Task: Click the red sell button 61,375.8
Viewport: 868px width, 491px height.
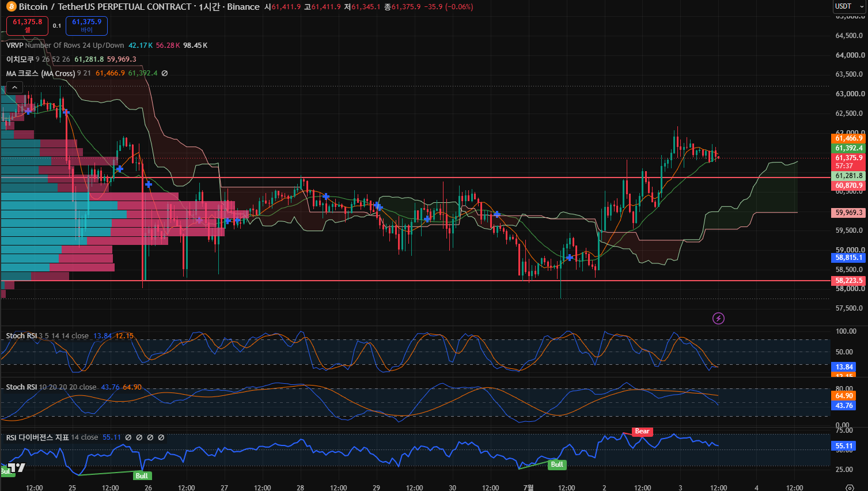Action: click(x=28, y=25)
